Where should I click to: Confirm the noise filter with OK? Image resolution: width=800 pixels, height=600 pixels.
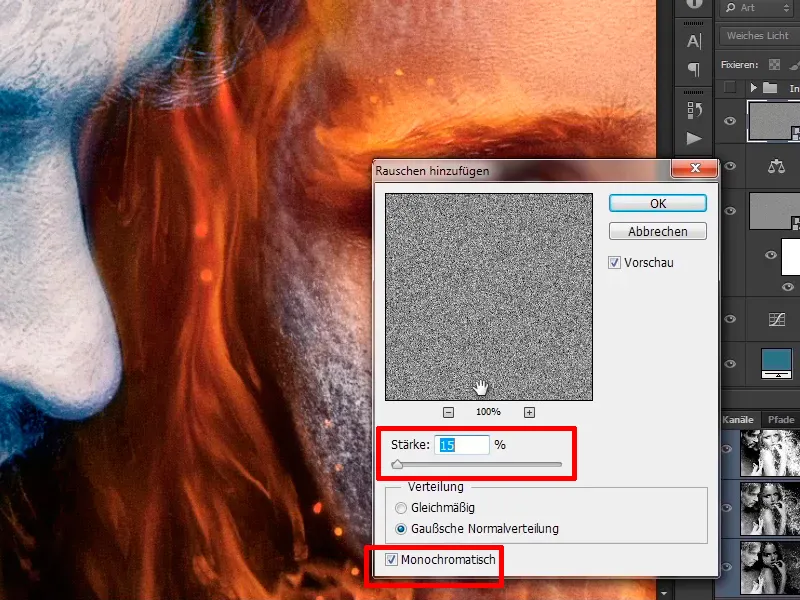(658, 203)
